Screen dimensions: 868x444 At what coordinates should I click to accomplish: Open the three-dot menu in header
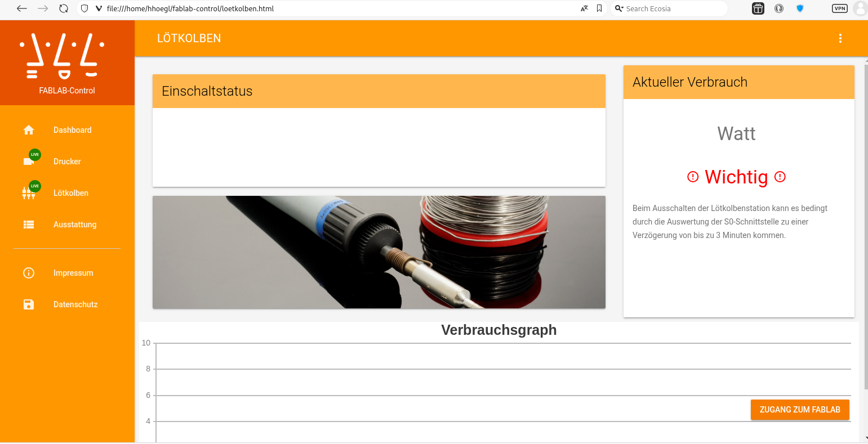pyautogui.click(x=840, y=38)
